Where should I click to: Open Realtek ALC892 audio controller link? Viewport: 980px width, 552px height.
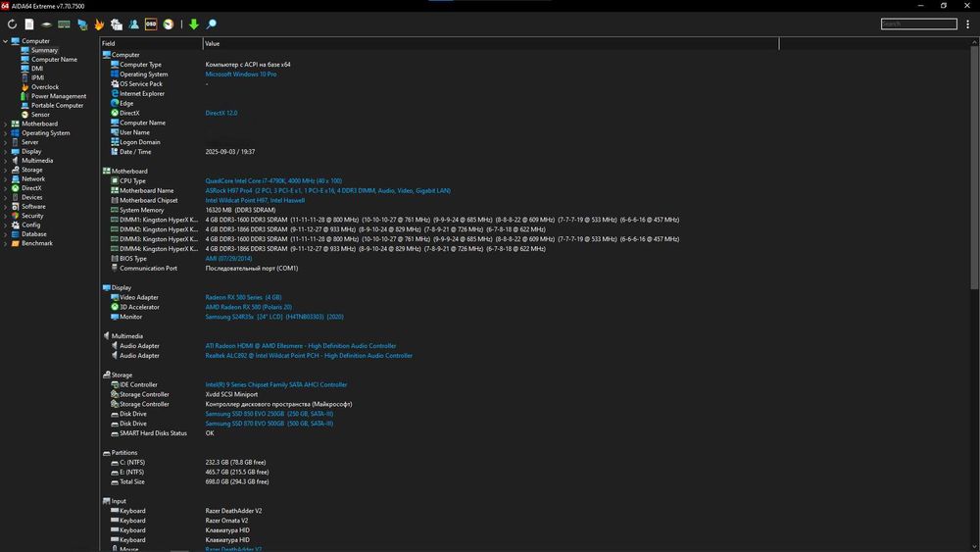[x=309, y=356]
